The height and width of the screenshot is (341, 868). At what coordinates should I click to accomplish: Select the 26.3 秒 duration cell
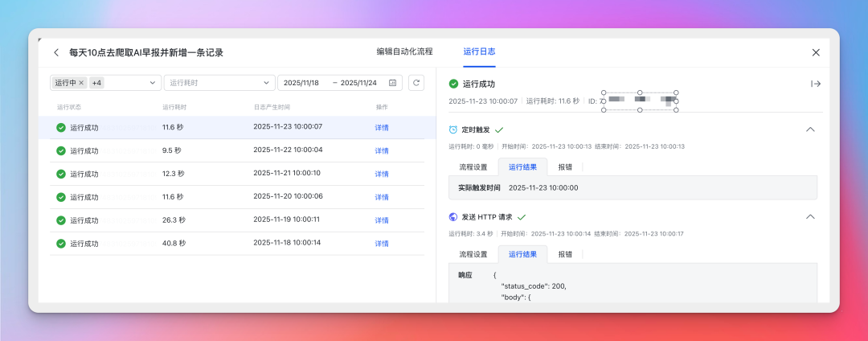point(174,220)
